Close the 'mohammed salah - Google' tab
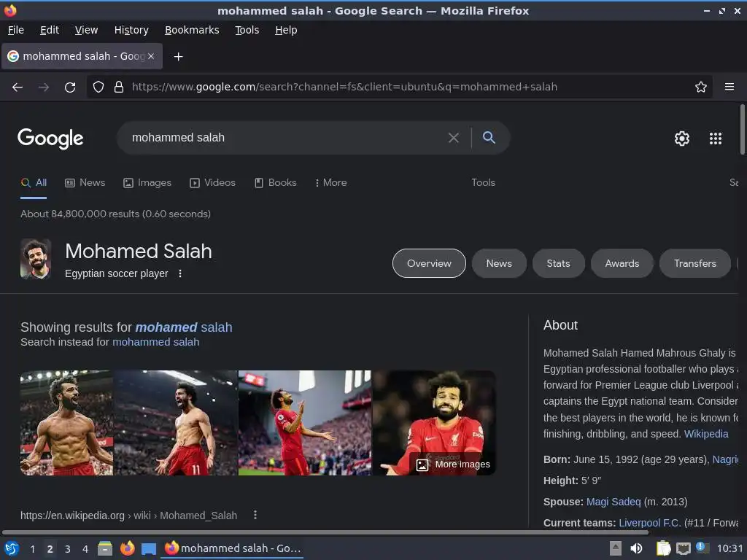This screenshot has height=560, width=747. click(x=151, y=56)
